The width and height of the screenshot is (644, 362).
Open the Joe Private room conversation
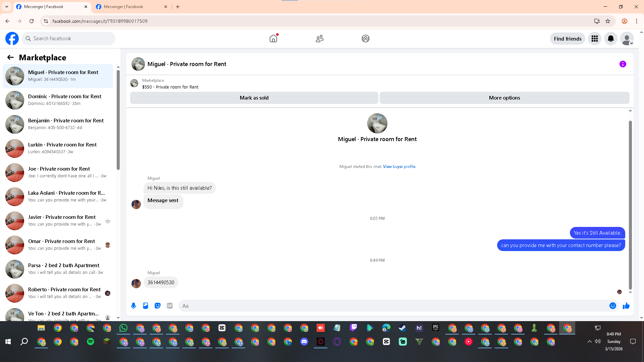click(58, 172)
